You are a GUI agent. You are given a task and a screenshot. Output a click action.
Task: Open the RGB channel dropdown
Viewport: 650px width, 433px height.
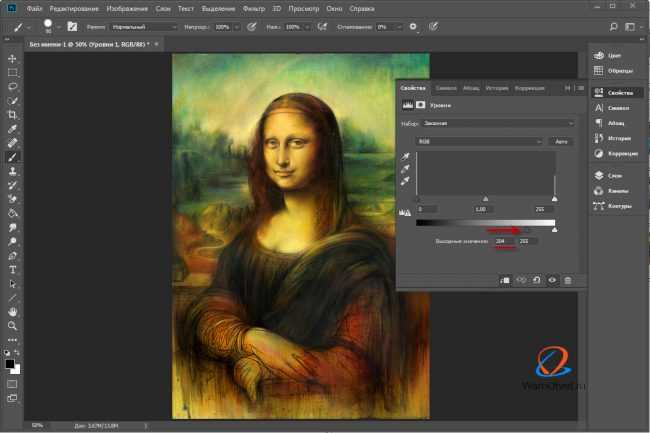pos(479,142)
